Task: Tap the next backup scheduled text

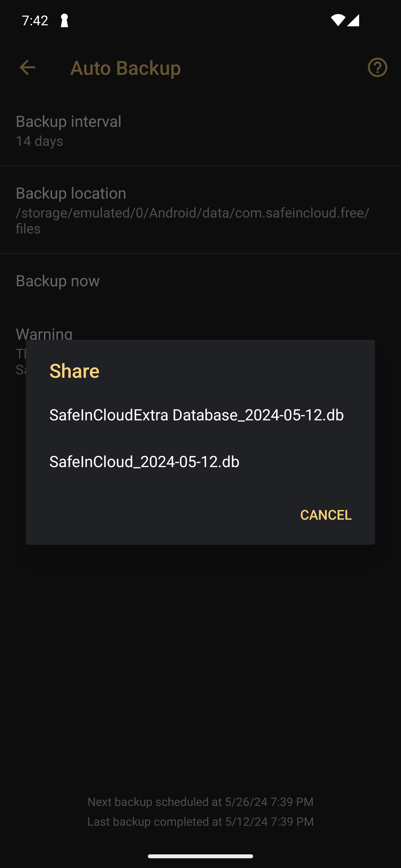Action: coord(200,801)
